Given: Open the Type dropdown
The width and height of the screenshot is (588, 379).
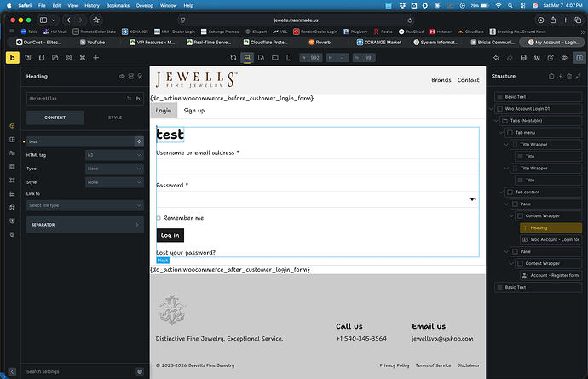Looking at the screenshot, I should point(114,169).
